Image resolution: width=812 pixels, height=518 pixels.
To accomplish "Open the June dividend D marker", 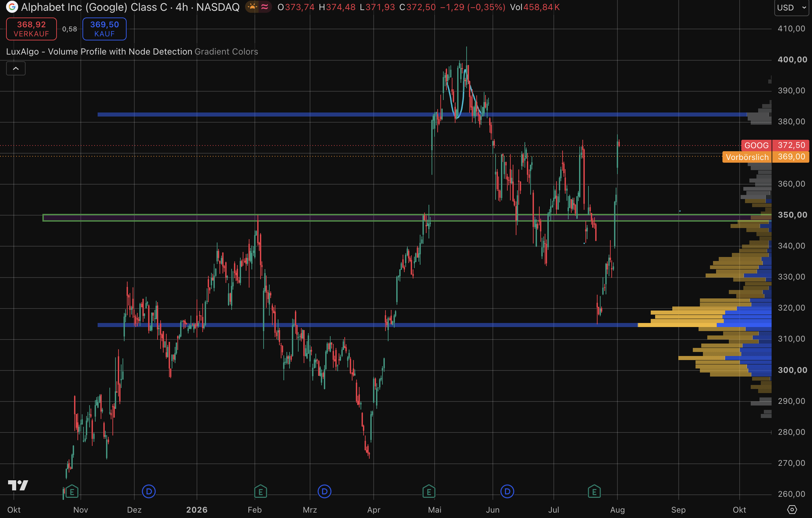I will click(x=507, y=491).
